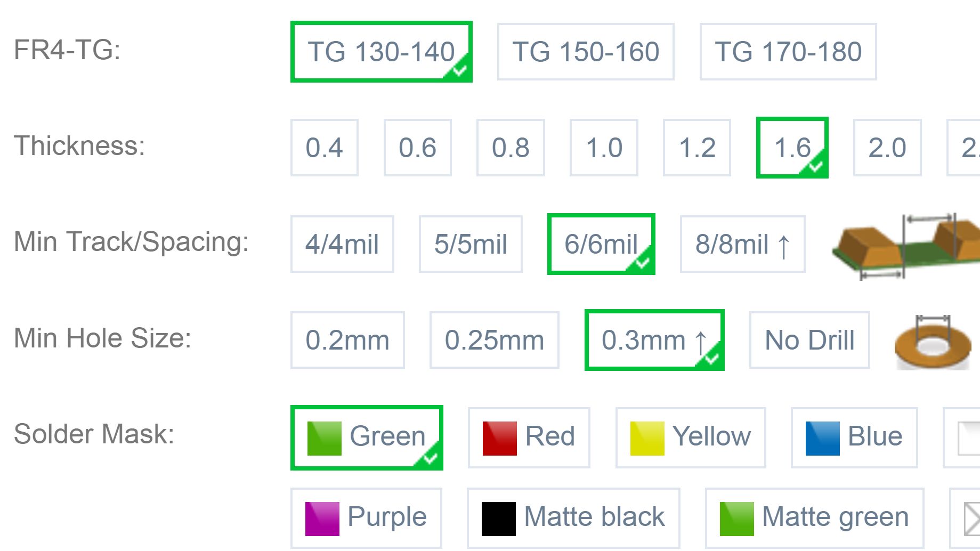Set board thickness to 0.8
Viewport: 980px width, 551px height.
click(511, 148)
